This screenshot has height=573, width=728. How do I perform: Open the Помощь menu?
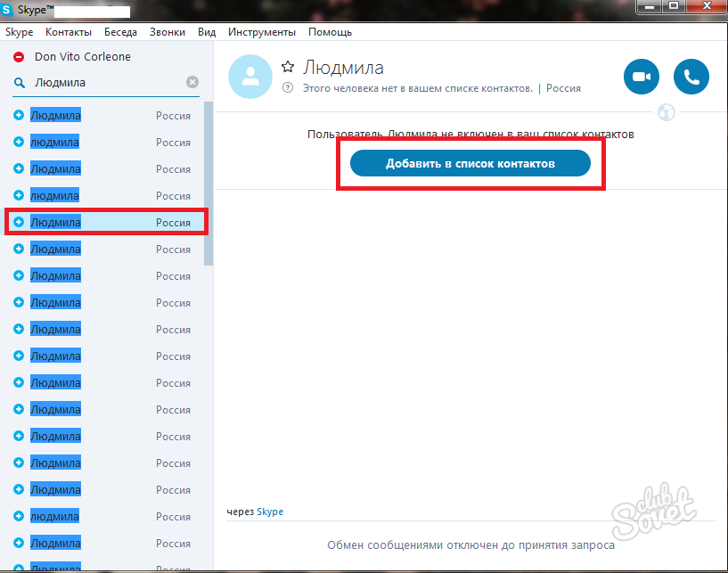[330, 32]
